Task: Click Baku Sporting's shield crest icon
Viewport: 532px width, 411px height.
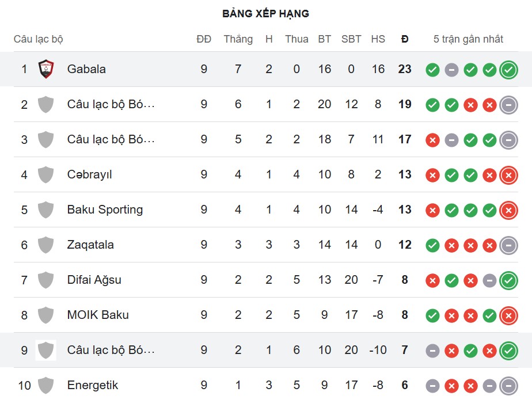Action: (x=45, y=210)
